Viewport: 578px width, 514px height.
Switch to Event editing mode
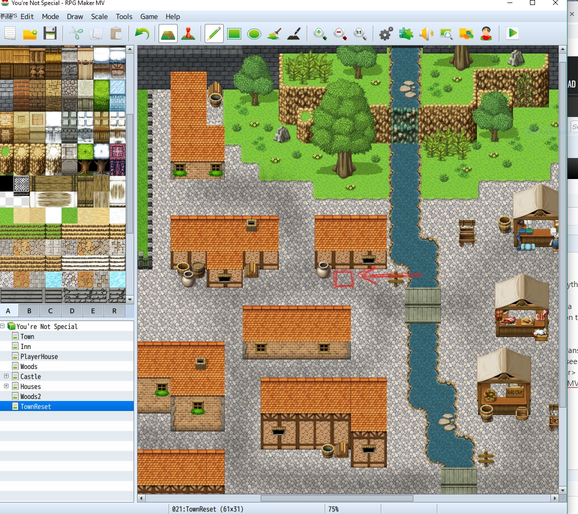188,34
